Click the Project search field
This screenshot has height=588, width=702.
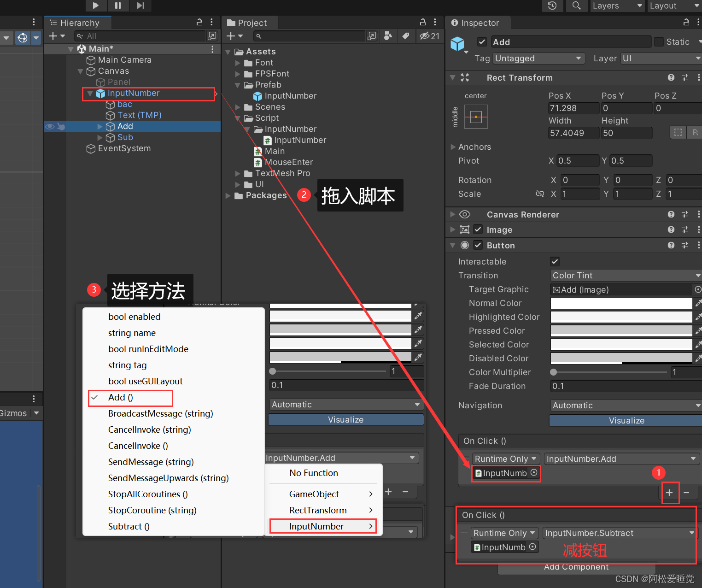pos(310,36)
